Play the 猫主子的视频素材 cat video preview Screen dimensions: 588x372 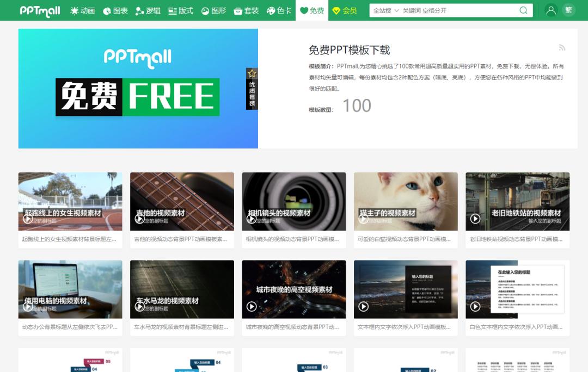click(364, 220)
